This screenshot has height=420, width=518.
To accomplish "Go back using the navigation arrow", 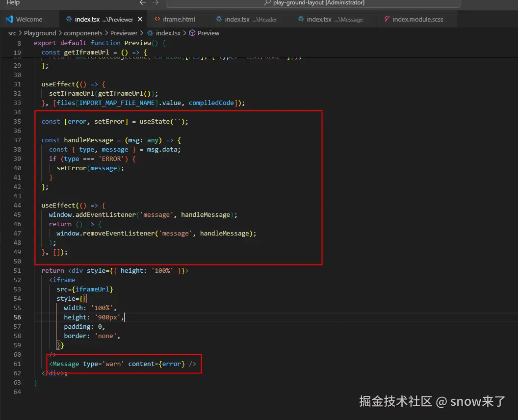I will [143, 2].
